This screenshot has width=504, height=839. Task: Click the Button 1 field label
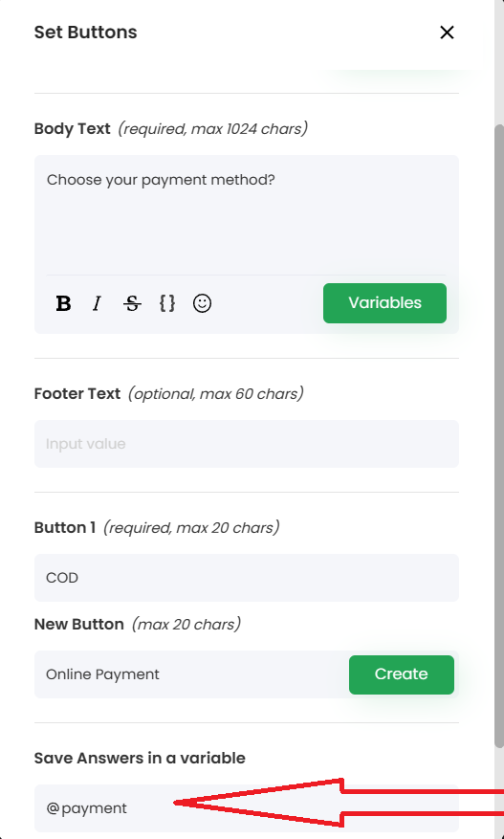(x=65, y=527)
